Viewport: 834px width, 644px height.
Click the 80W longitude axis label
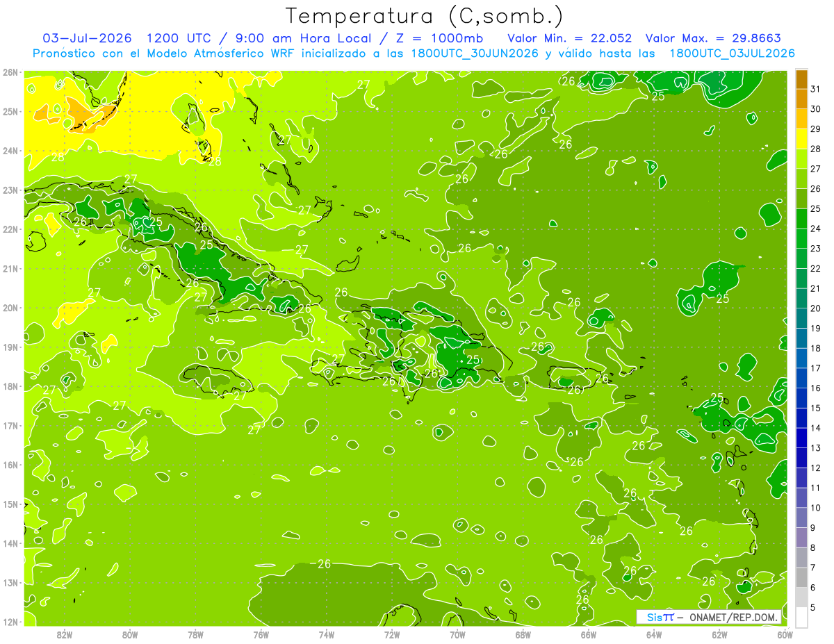click(130, 634)
